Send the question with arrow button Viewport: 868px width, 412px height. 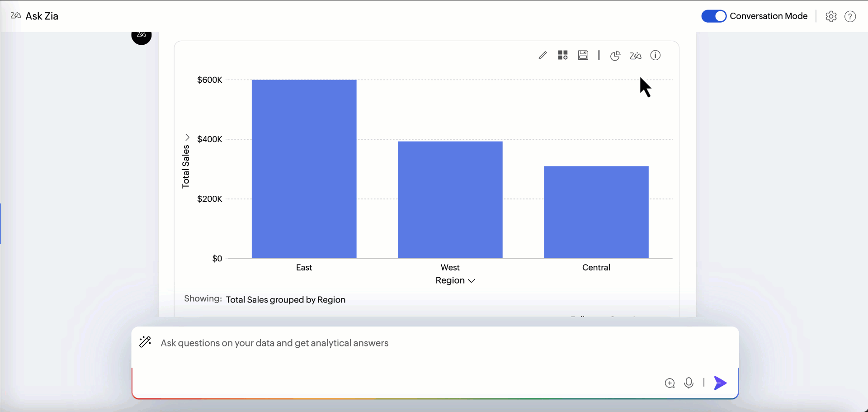click(720, 383)
